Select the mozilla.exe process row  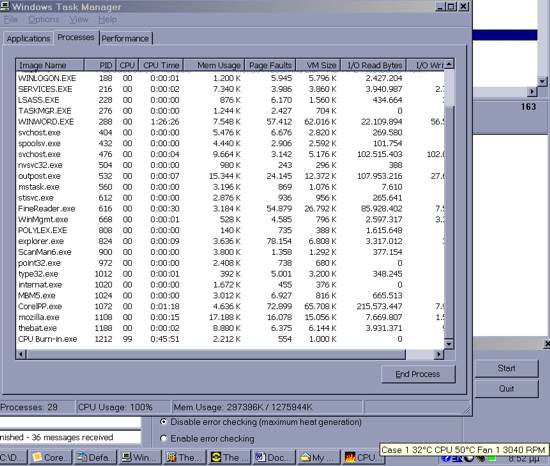point(230,317)
